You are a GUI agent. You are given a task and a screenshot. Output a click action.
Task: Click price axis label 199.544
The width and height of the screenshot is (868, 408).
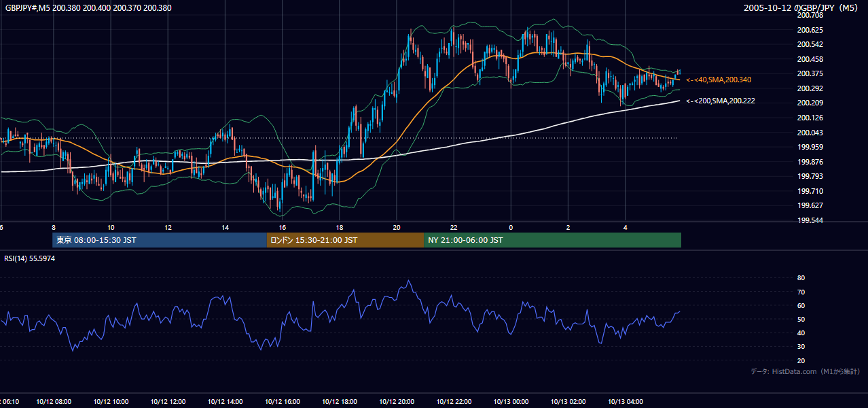point(810,220)
